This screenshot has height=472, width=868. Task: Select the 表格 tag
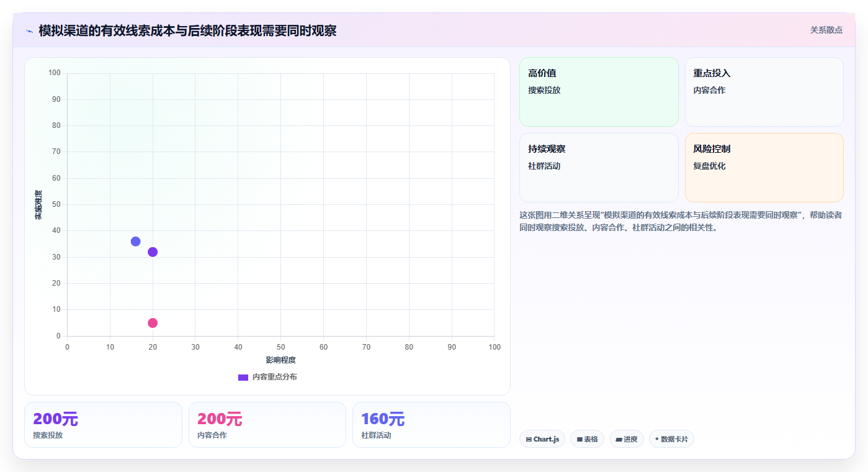coord(587,439)
